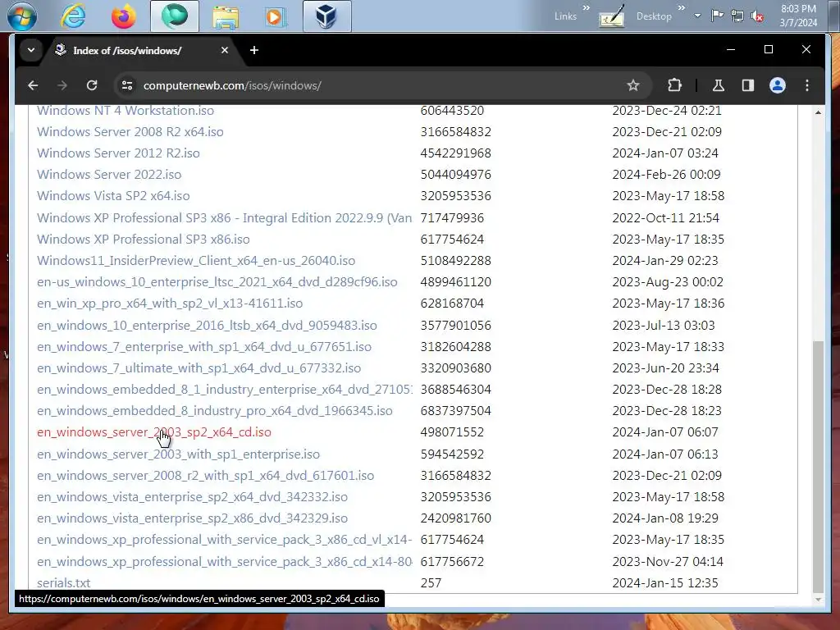Open the Links toolbar label
This screenshot has width=840, height=630.
[x=565, y=16]
